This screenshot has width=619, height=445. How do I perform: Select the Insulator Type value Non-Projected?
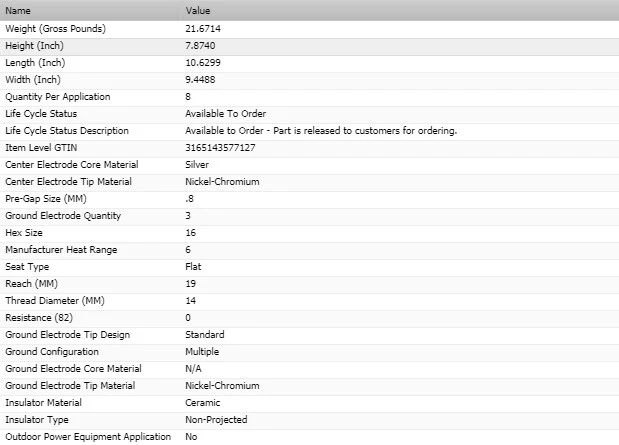point(216,420)
